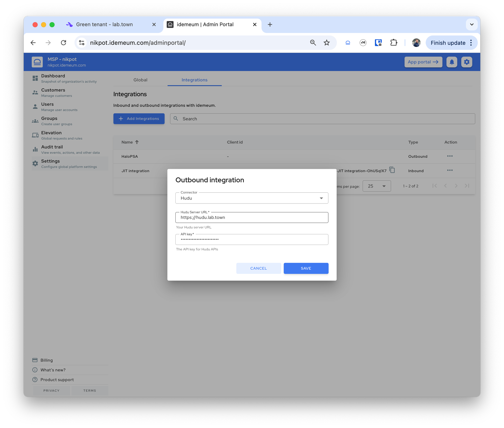The height and width of the screenshot is (428, 504).
Task: Open the browser extensions puzzle icon
Action: coord(393,43)
